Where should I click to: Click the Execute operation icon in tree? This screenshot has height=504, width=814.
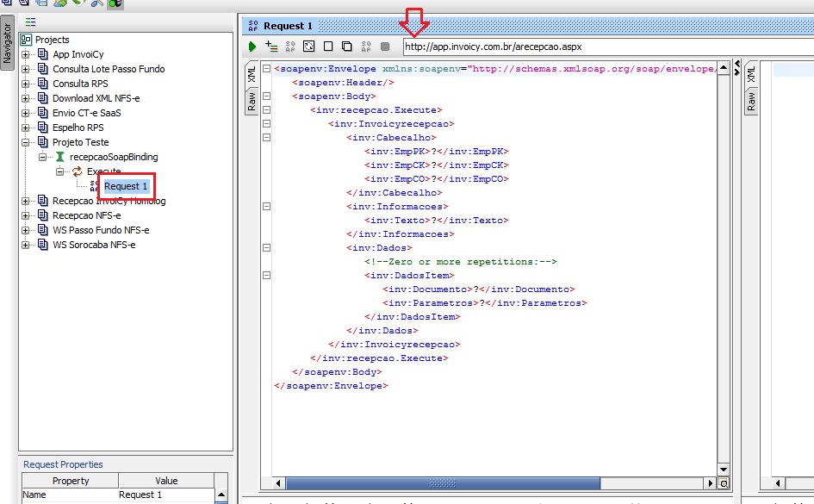[x=77, y=172]
